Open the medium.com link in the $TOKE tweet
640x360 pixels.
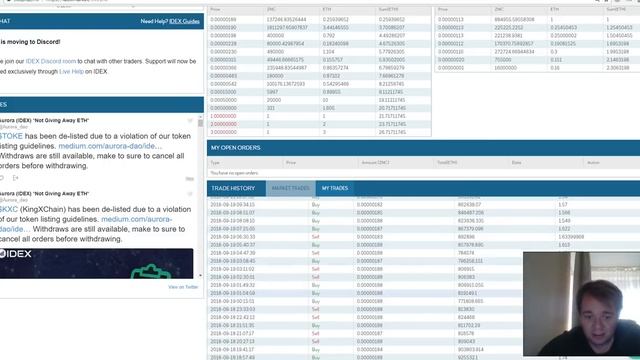click(110, 146)
